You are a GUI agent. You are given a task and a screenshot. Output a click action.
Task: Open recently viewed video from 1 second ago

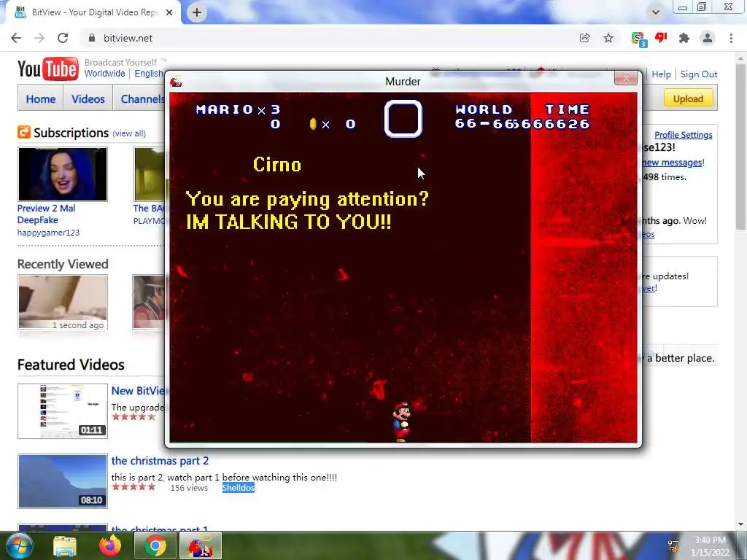[x=63, y=301]
